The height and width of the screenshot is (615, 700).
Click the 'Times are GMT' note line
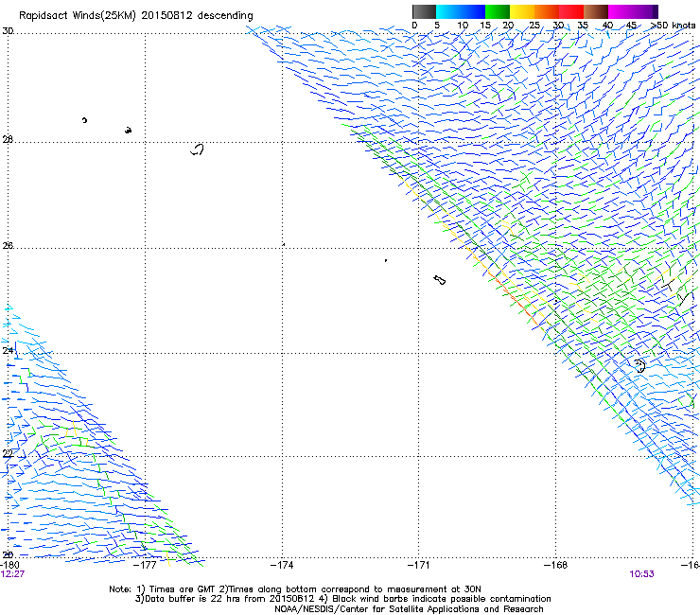(295, 589)
